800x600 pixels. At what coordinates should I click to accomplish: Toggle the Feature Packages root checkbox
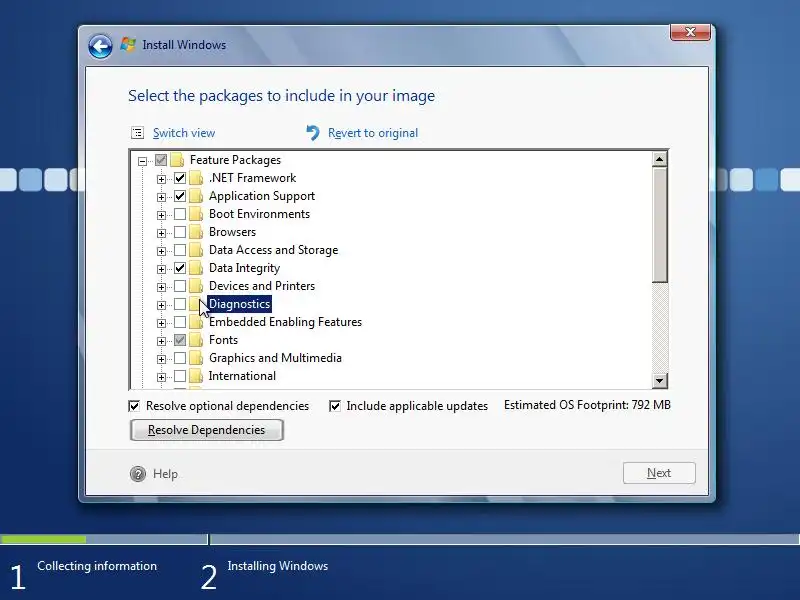click(x=161, y=160)
